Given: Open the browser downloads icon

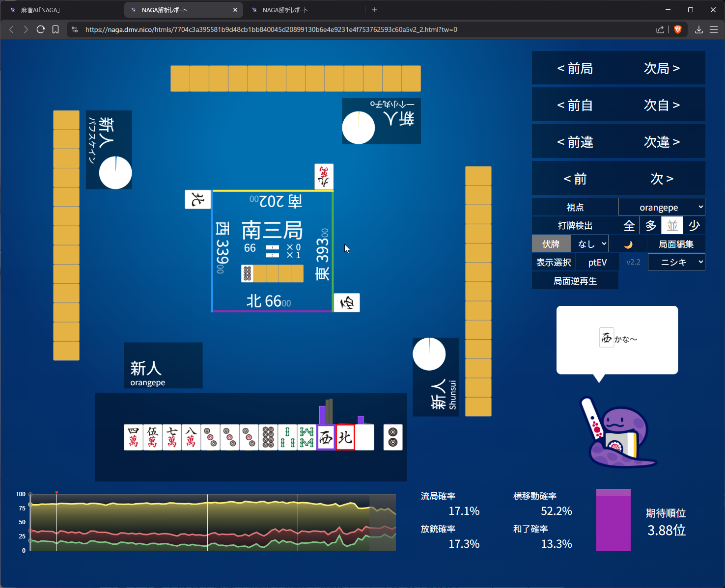Looking at the screenshot, I should (x=698, y=29).
